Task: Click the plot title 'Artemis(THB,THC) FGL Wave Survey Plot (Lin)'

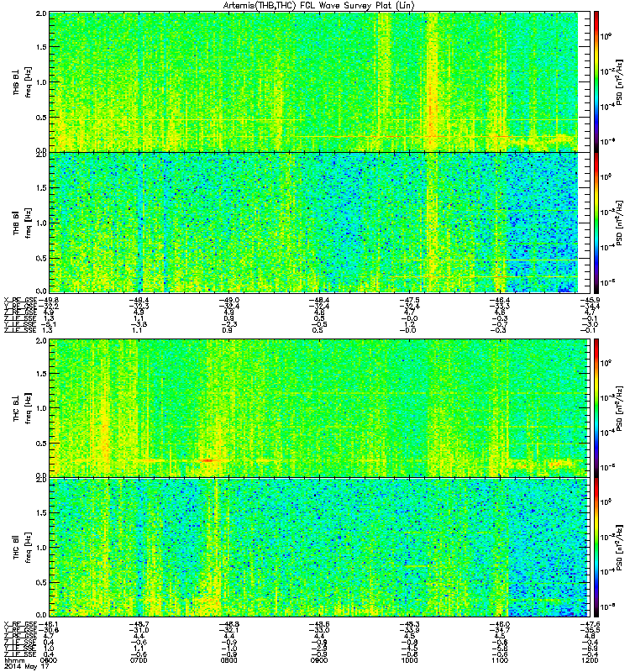Action: tap(318, 6)
